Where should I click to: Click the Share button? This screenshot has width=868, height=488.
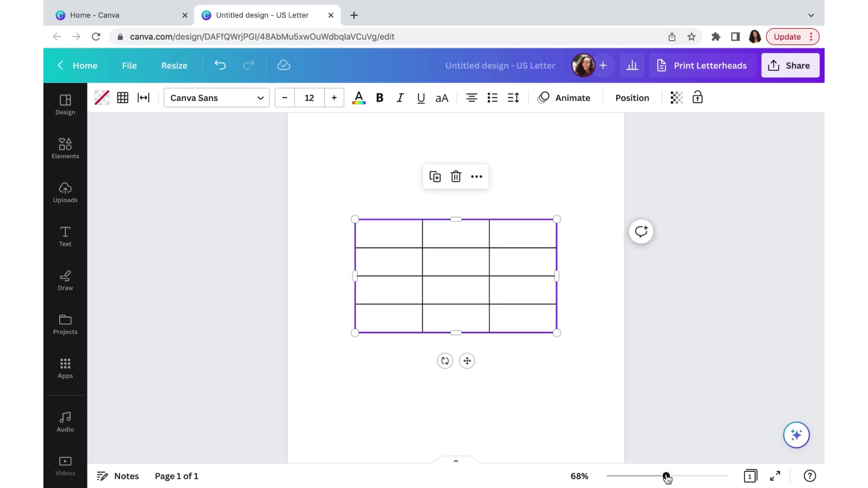(790, 65)
